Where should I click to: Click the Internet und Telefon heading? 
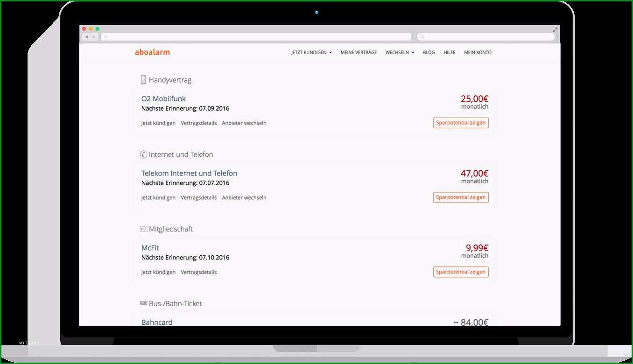click(181, 154)
